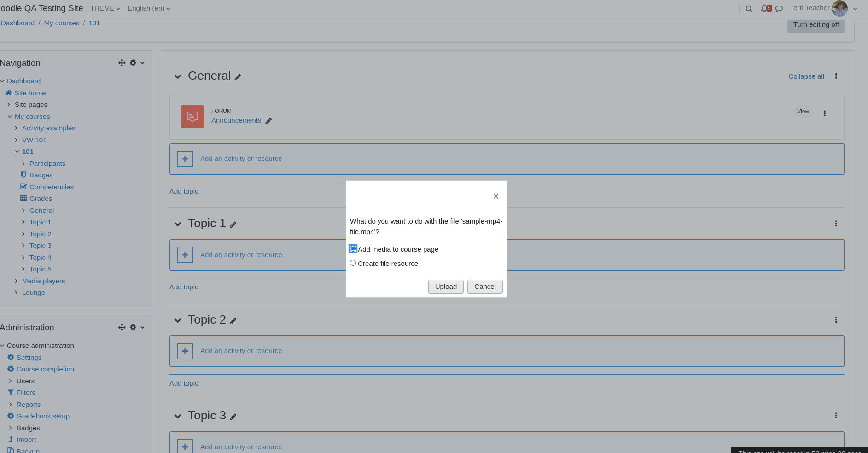This screenshot has width=868, height=453.
Task: Open notifications bell icon
Action: (765, 8)
